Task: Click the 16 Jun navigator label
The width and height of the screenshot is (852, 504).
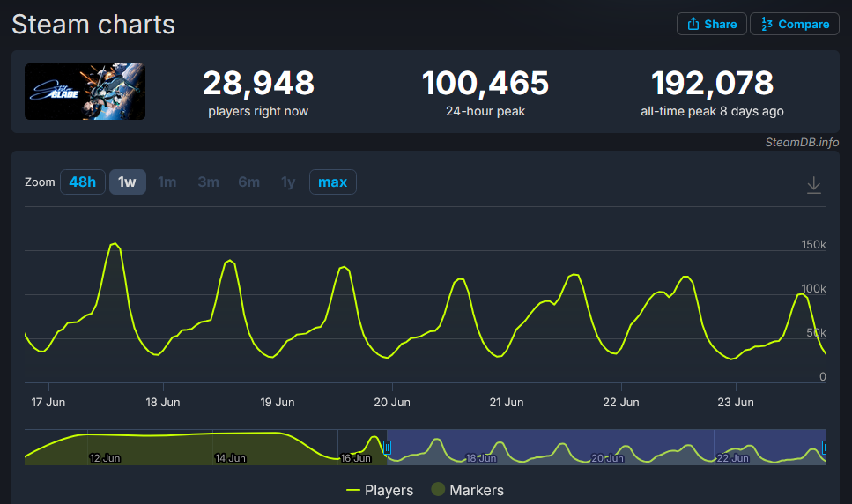Action: (x=355, y=458)
